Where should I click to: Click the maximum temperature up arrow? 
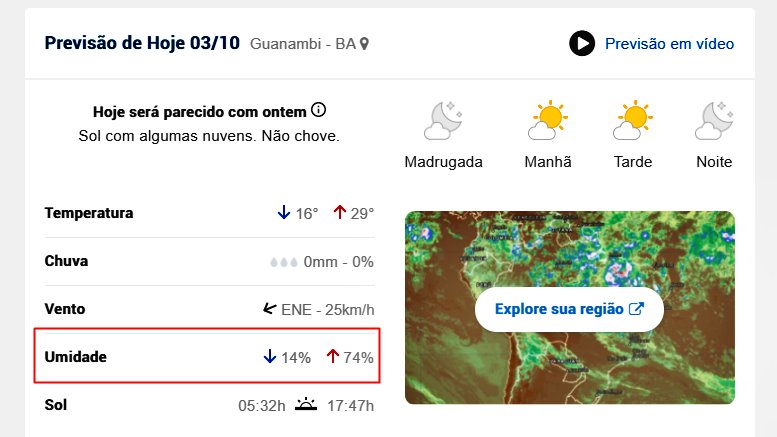(339, 213)
